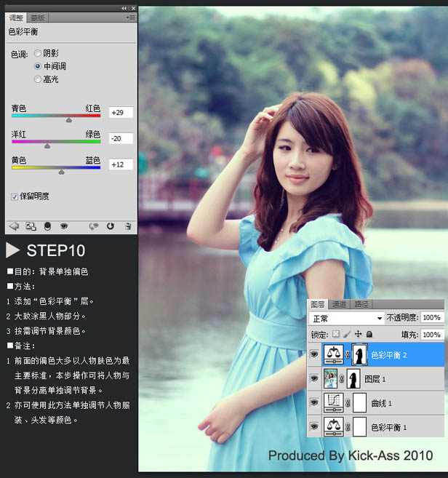
Task: Open the adjustments panel flyout menu
Action: click(130, 16)
